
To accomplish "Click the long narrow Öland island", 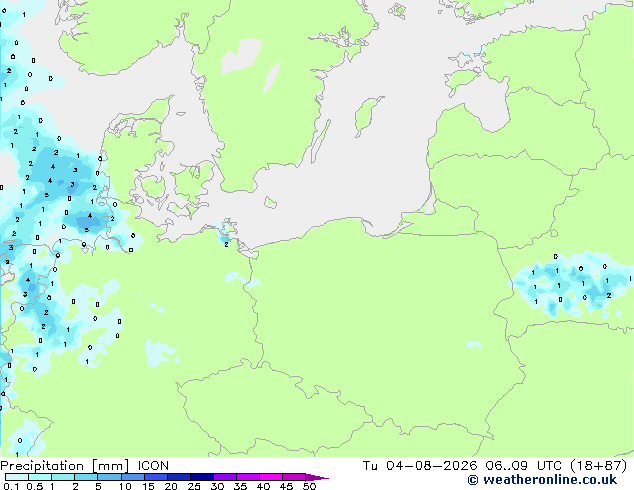I will click(x=321, y=142).
